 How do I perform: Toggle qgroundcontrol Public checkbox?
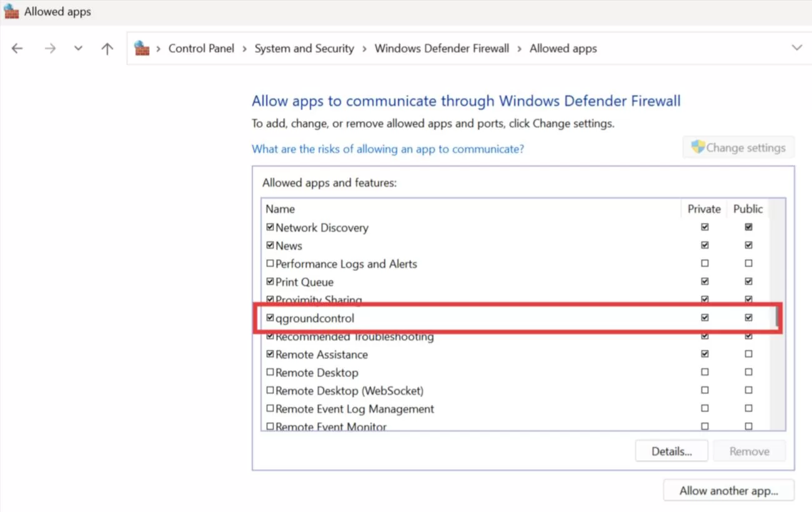(748, 318)
